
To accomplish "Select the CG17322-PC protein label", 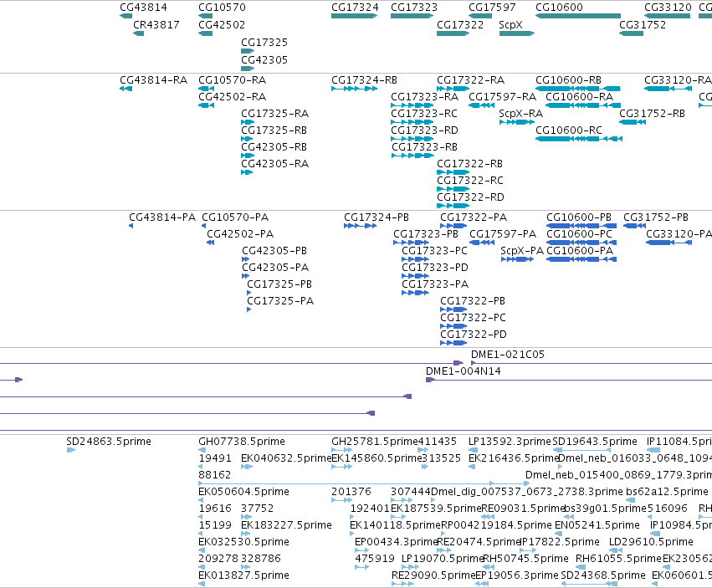I will coord(474,317).
